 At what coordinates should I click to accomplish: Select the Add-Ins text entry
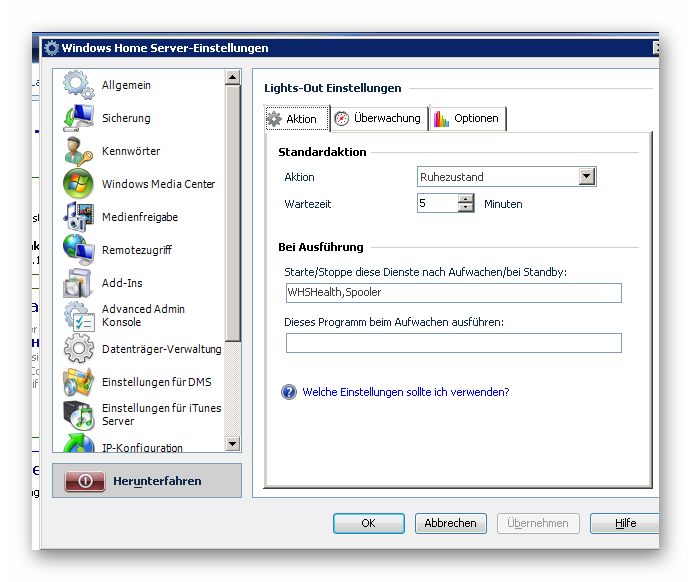pos(122,283)
